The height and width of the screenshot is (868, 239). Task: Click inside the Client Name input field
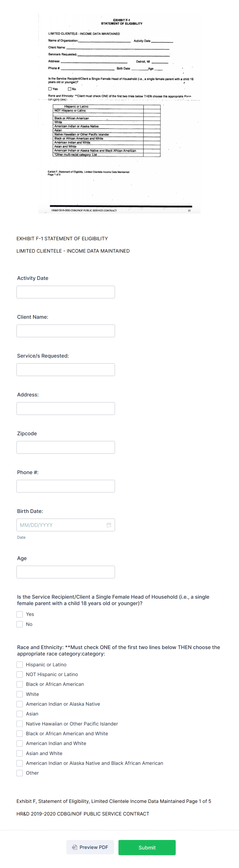(65, 331)
